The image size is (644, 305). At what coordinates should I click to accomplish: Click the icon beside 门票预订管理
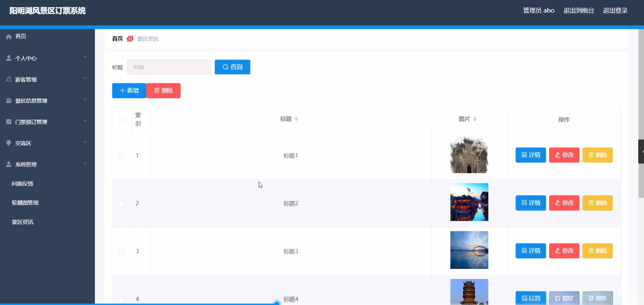coord(9,122)
